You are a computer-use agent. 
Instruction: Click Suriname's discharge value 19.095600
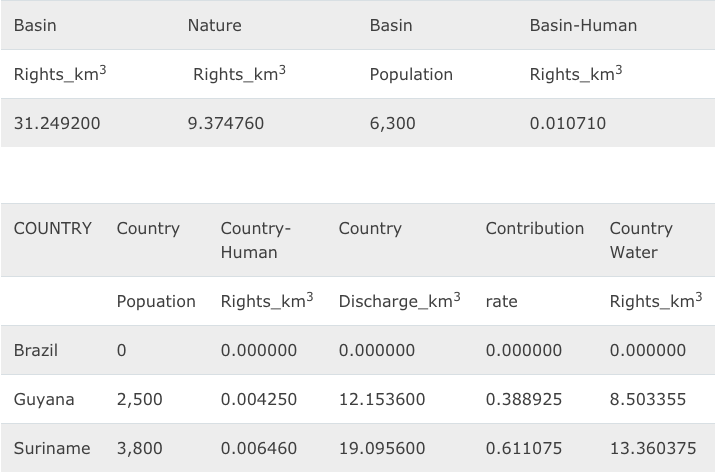point(381,449)
